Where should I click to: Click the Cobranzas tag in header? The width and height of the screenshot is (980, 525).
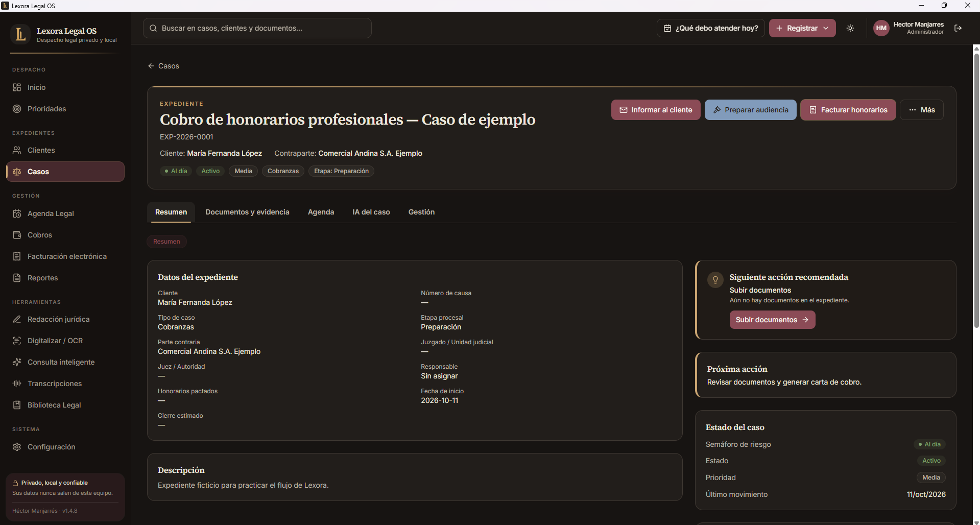[283, 171]
